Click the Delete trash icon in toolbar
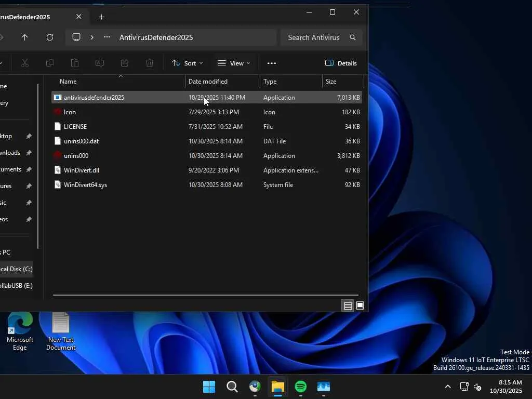 tap(150, 63)
